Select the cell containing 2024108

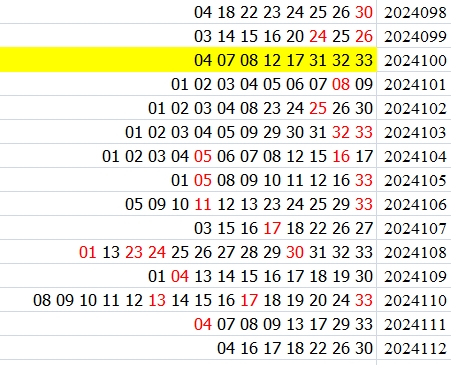[x=414, y=252]
